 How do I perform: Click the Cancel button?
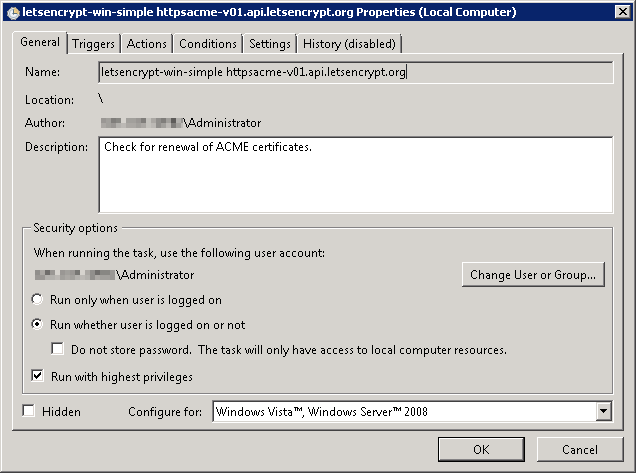[x=580, y=449]
